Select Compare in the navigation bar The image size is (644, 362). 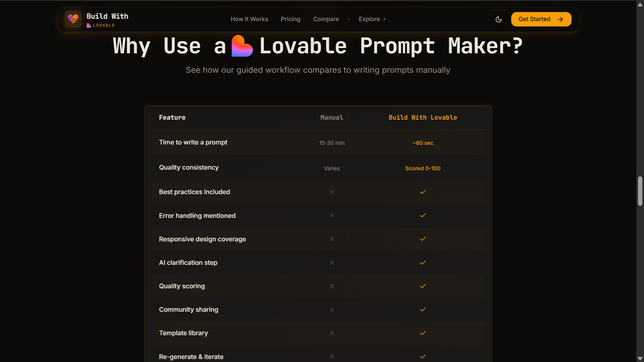pyautogui.click(x=326, y=19)
